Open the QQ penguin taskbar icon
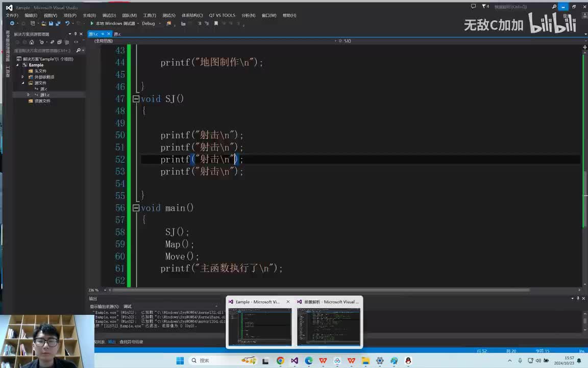This screenshot has height=368, width=588. pyautogui.click(x=408, y=360)
